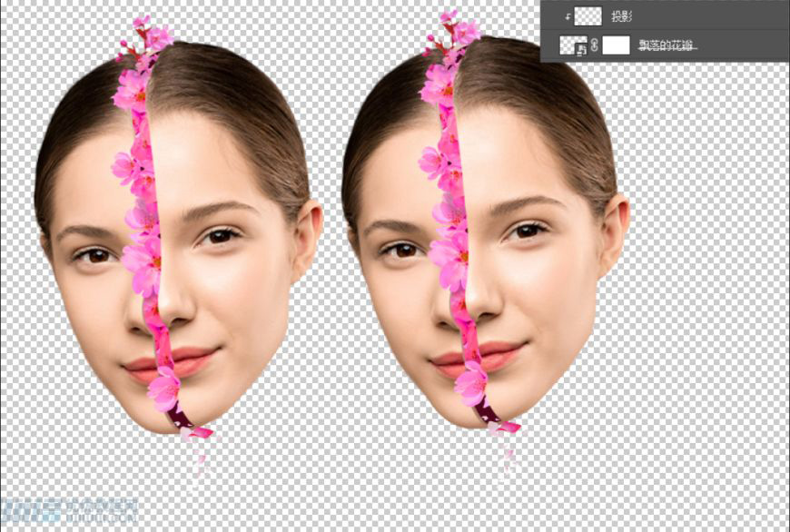Click the link icon on 飘落的花瓣 layer
790x532 pixels.
coord(595,44)
